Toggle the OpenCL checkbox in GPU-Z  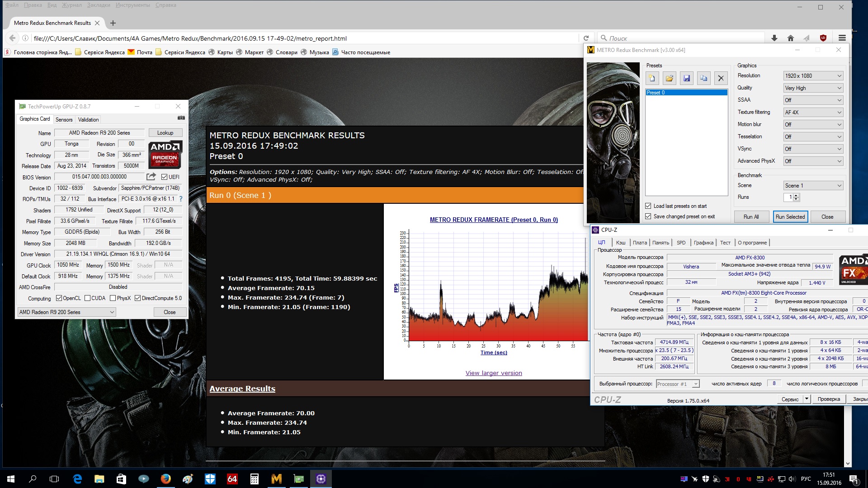[x=59, y=298]
